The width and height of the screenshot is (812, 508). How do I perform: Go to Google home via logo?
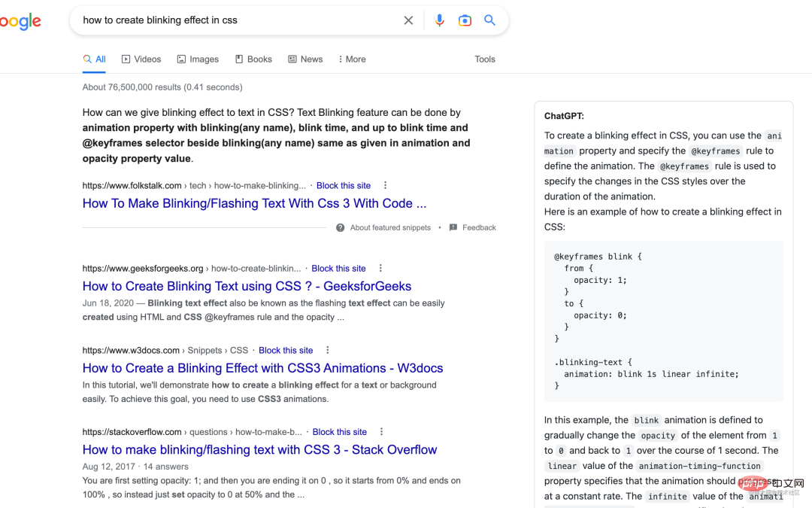pos(20,21)
